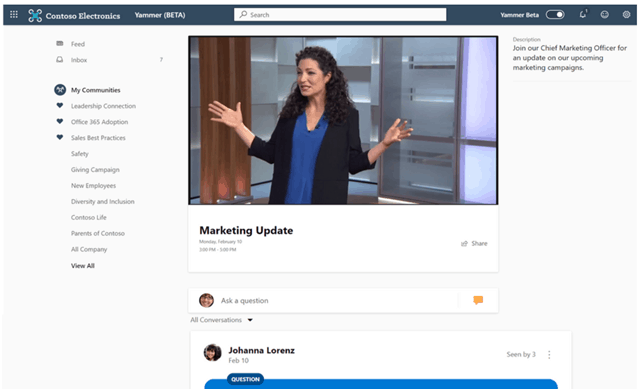Open the app launcher waffle grid
Viewport: 640px width, 389px height.
click(14, 15)
